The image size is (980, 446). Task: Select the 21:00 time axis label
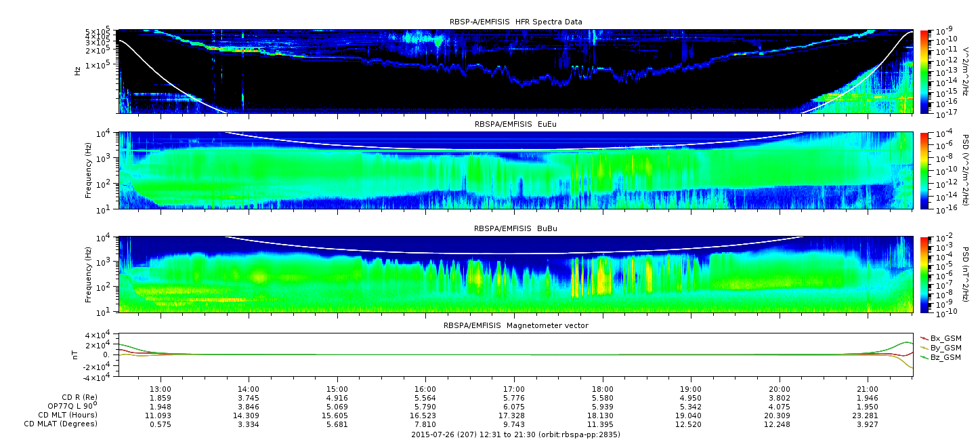tap(868, 390)
